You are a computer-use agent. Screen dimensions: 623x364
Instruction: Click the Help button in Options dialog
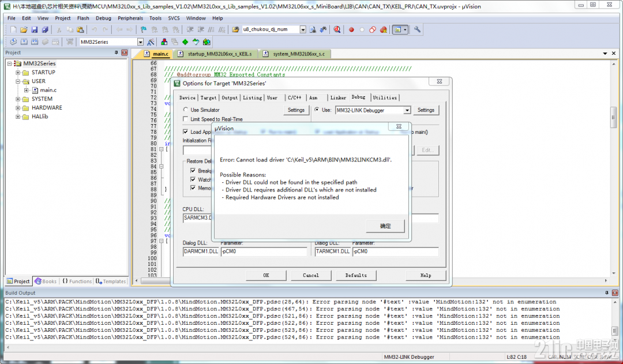[x=426, y=275]
